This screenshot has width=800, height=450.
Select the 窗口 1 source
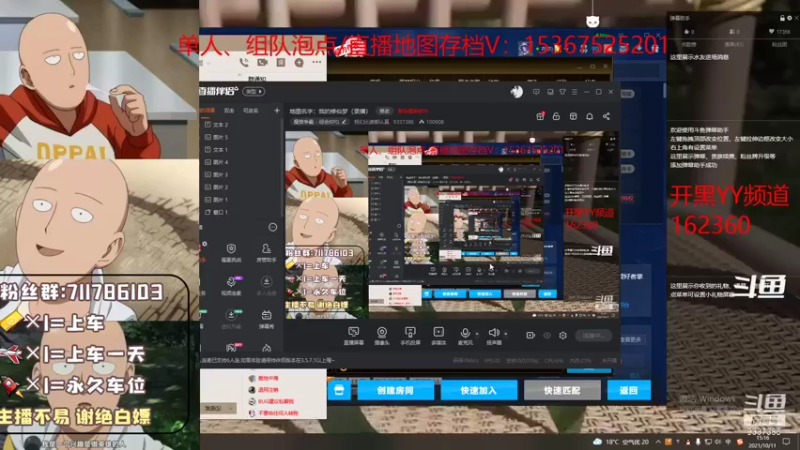241,212
